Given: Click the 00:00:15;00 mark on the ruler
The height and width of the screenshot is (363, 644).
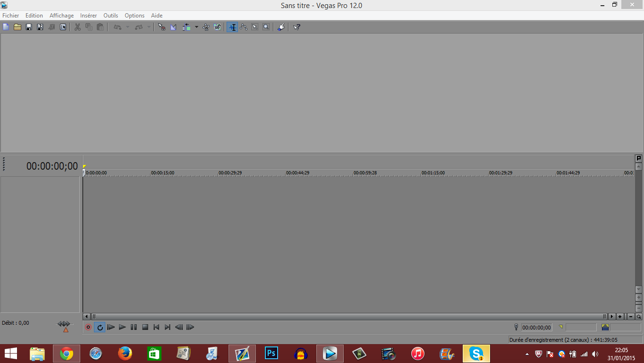Looking at the screenshot, I should tap(162, 173).
